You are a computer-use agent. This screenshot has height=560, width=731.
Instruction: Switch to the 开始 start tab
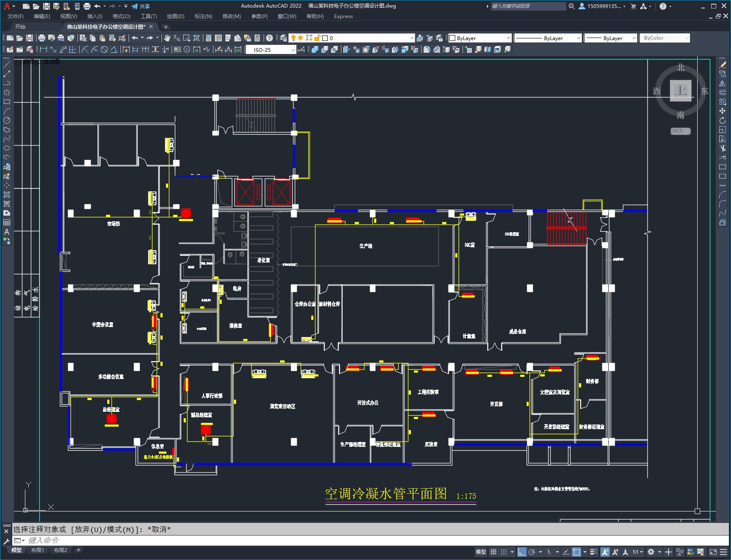click(x=20, y=27)
